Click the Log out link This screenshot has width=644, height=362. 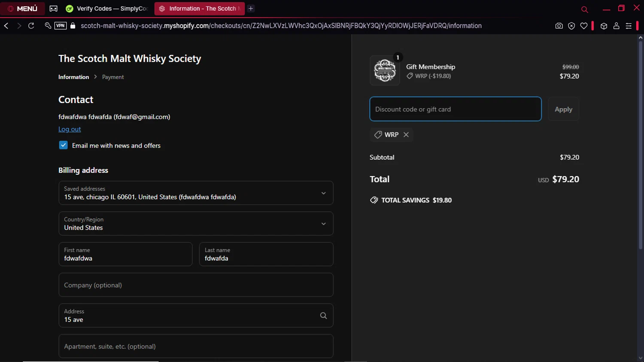coord(70,129)
